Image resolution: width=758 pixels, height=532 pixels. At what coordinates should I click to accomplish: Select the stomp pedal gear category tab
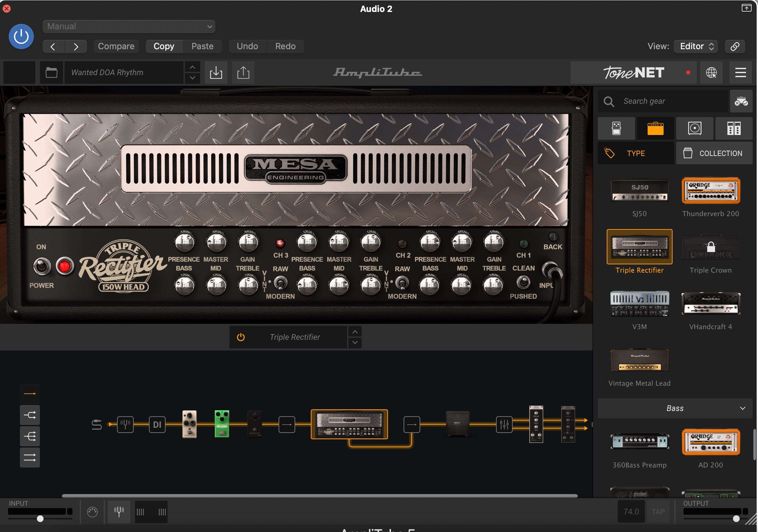pos(616,128)
